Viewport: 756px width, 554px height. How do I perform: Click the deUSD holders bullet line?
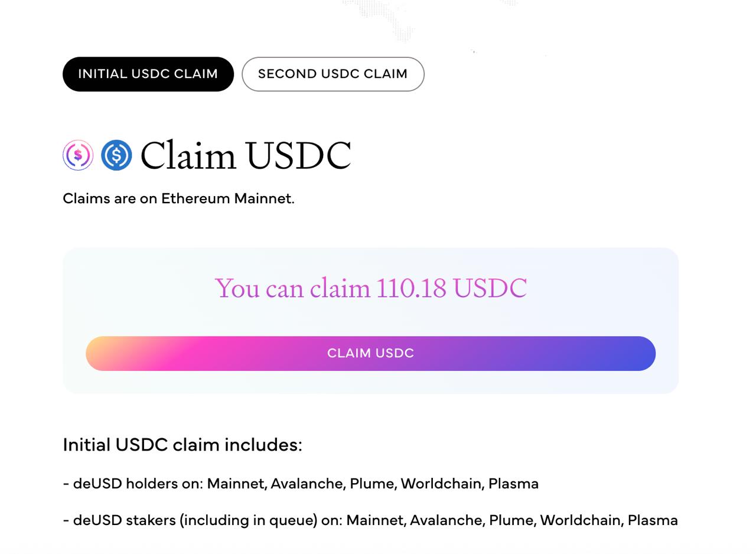click(300, 484)
